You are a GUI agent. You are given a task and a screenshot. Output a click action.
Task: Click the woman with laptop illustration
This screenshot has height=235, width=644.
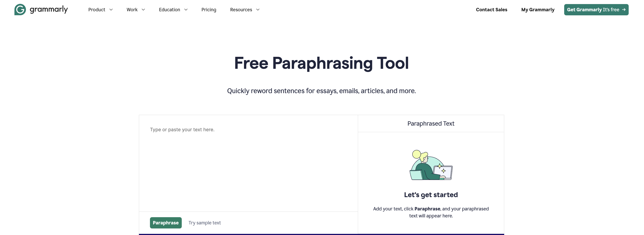[x=431, y=165]
